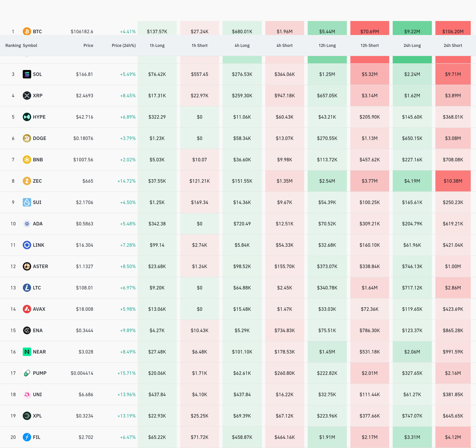Click the XRP coin icon
The height and width of the screenshot is (448, 476).
[x=27, y=96]
